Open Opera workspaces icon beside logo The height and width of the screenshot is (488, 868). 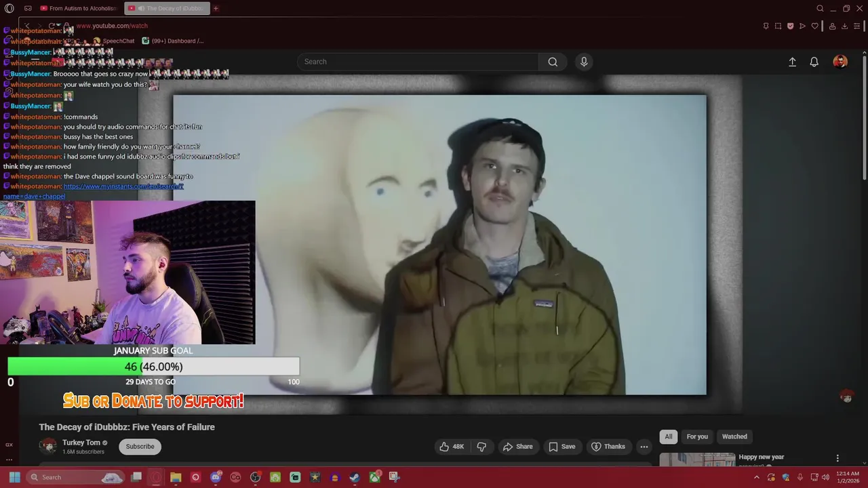point(28,8)
